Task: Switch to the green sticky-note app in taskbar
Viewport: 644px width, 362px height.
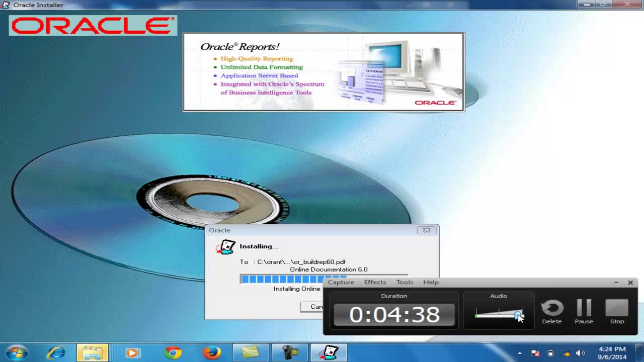Action: pyautogui.click(x=251, y=353)
